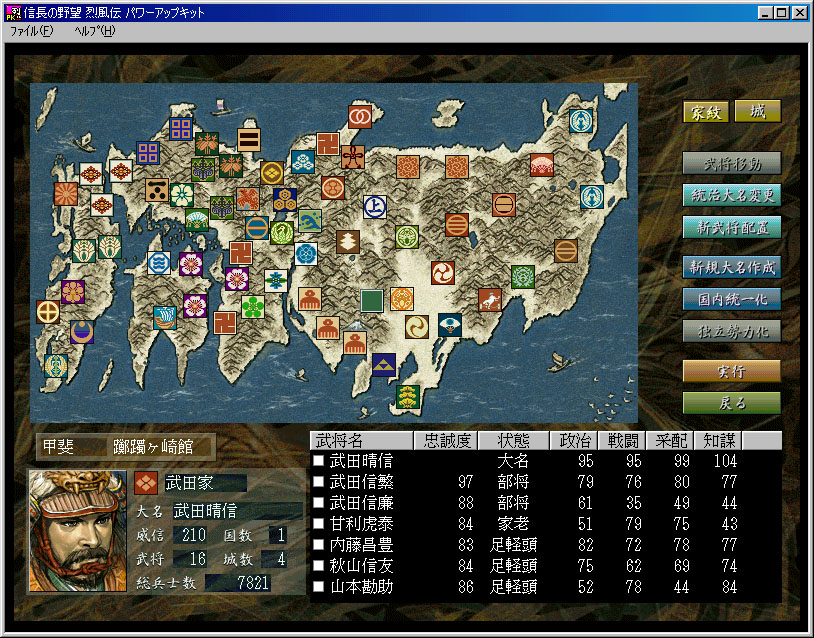Click the interlinked rings crest at top

pos(358,116)
